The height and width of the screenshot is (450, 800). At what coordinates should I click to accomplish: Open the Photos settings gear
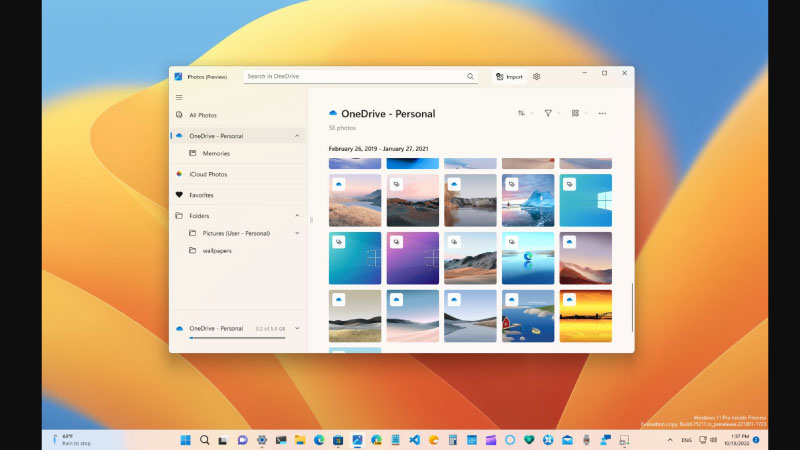[x=537, y=76]
